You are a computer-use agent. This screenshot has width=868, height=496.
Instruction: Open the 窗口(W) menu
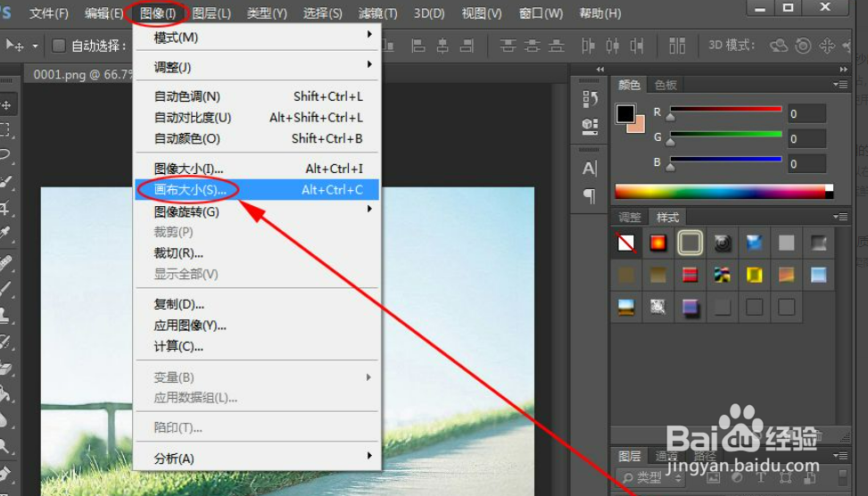[541, 13]
